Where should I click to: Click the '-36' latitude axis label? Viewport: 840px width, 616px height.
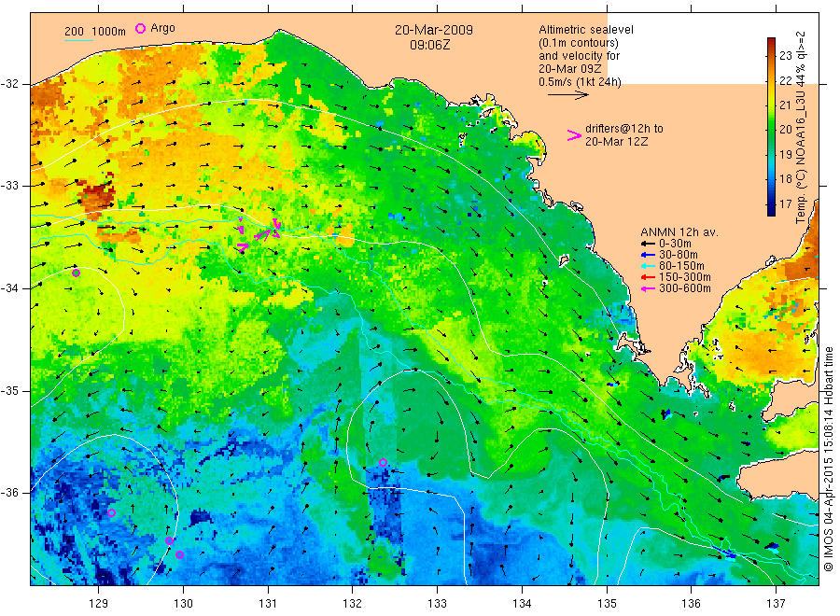click(x=9, y=492)
